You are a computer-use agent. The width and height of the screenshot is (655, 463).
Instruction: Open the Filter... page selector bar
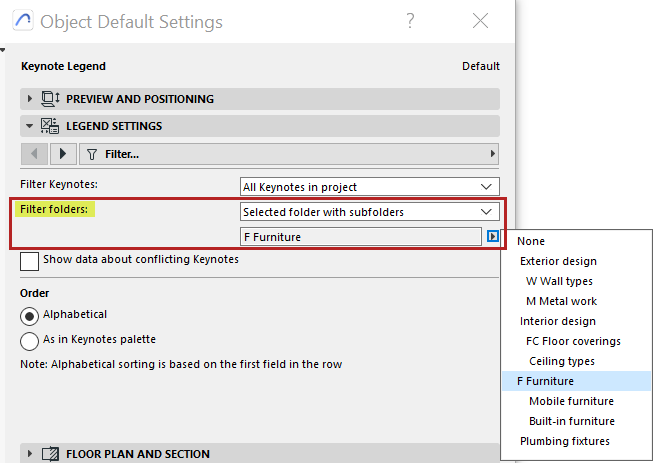tap(289, 154)
